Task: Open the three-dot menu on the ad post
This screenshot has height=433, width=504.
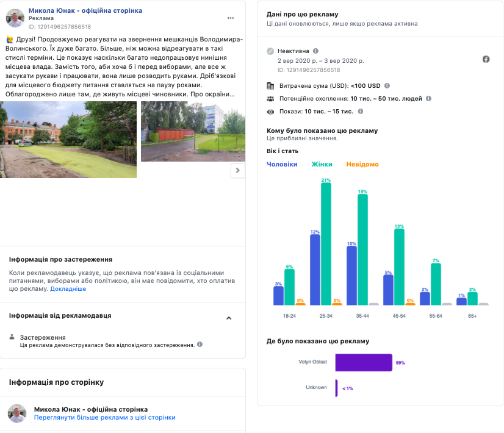Action: [230, 18]
